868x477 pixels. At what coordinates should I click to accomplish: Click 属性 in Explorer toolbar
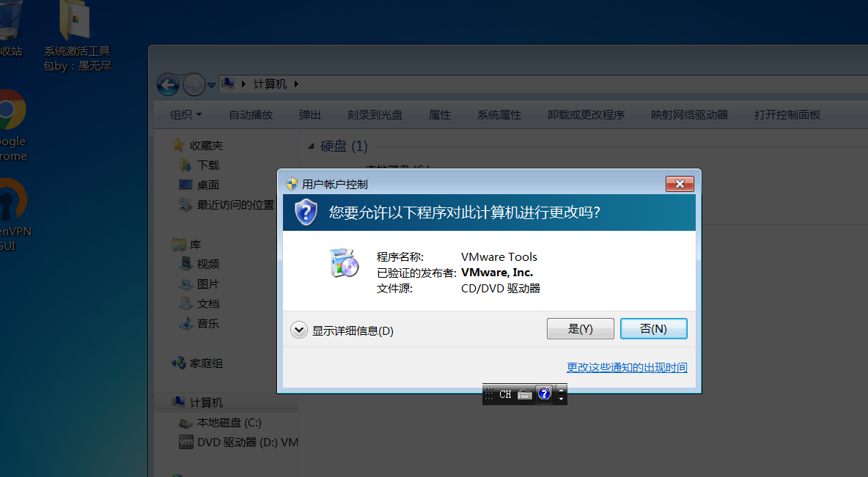pyautogui.click(x=440, y=114)
